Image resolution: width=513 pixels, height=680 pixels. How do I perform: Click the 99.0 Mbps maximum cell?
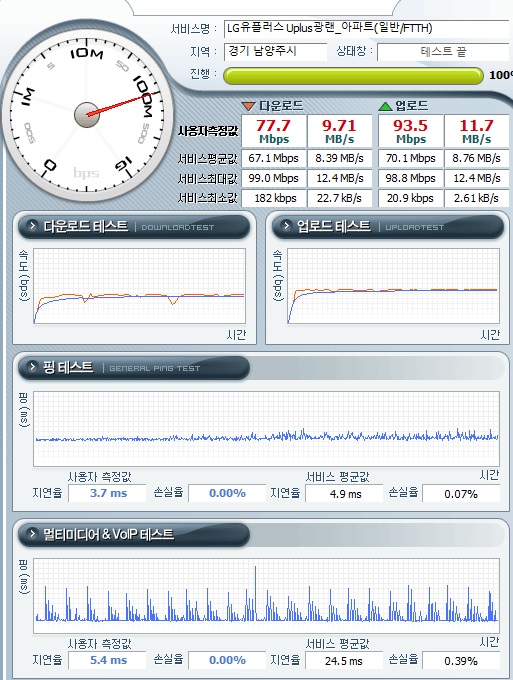click(274, 178)
